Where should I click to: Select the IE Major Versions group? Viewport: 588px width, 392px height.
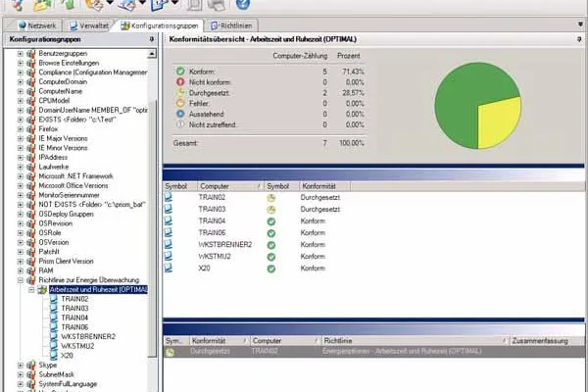pos(63,138)
